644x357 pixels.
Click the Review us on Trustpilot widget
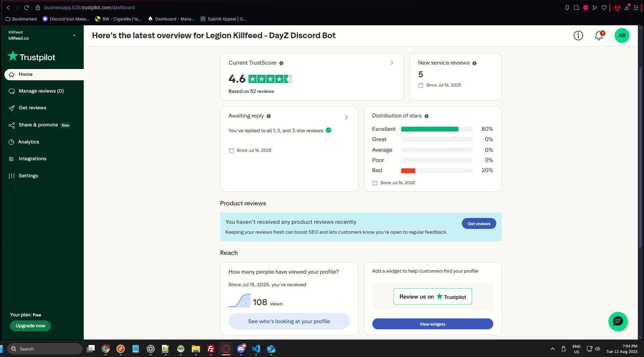coord(432,297)
